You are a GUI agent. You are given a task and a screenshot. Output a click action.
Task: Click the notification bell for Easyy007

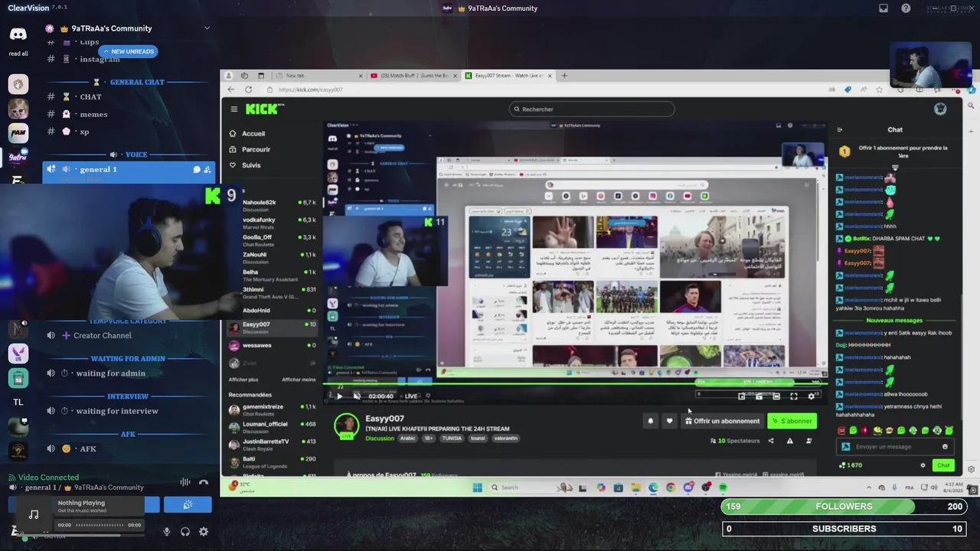[651, 421]
